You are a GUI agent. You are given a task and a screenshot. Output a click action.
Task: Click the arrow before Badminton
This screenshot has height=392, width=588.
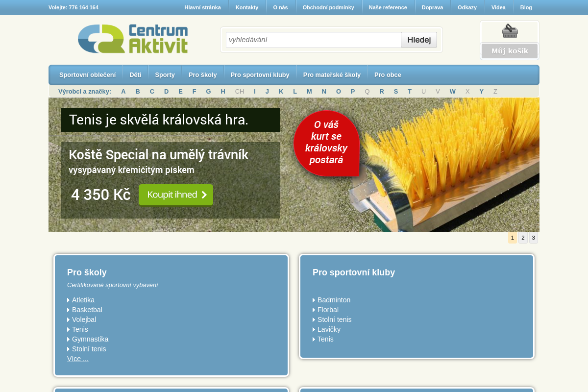pos(314,300)
